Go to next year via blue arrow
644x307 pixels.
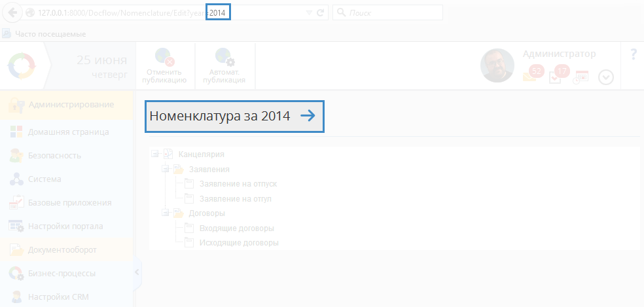point(308,116)
